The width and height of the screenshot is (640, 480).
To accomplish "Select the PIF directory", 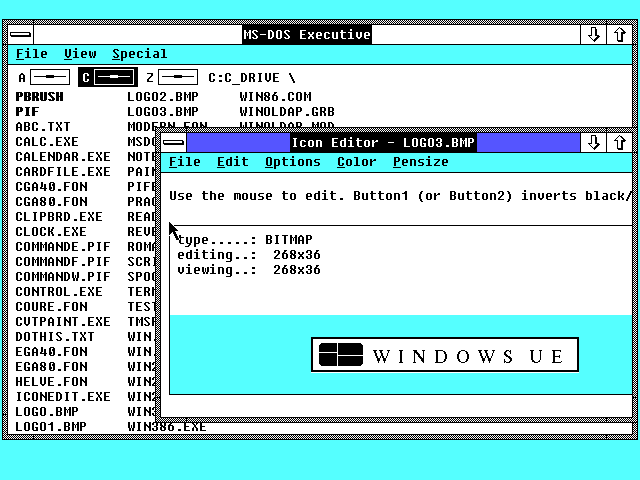I will (27, 111).
